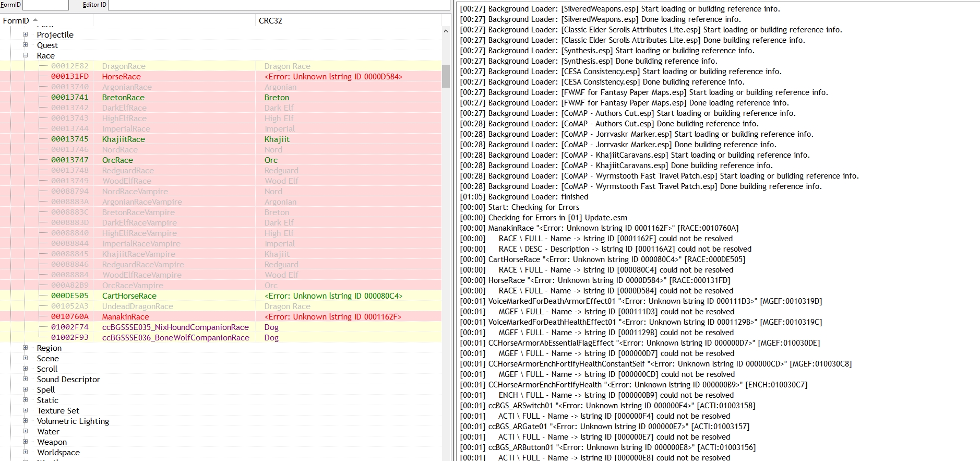Select the DarkElfRaceVampire record
This screenshot has width=980, height=461.
tap(221, 222)
